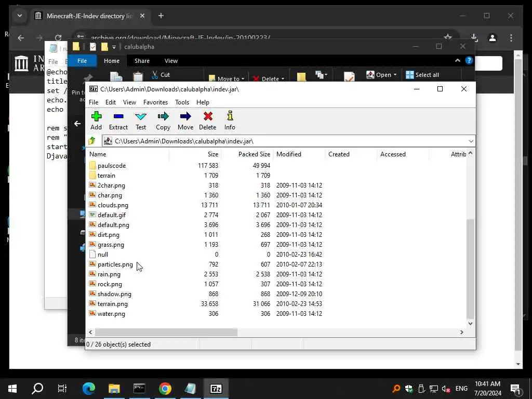Open the Tools menu
Screen dimensions: 532x399
click(182, 102)
